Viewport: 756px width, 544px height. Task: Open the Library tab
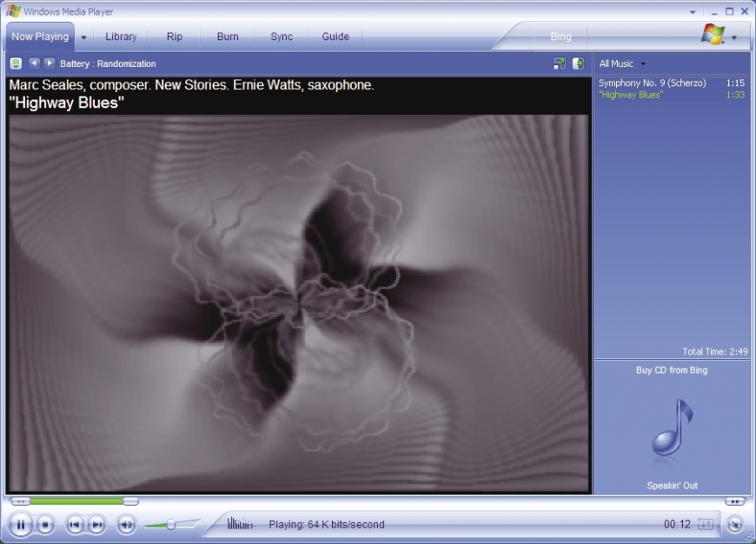121,36
